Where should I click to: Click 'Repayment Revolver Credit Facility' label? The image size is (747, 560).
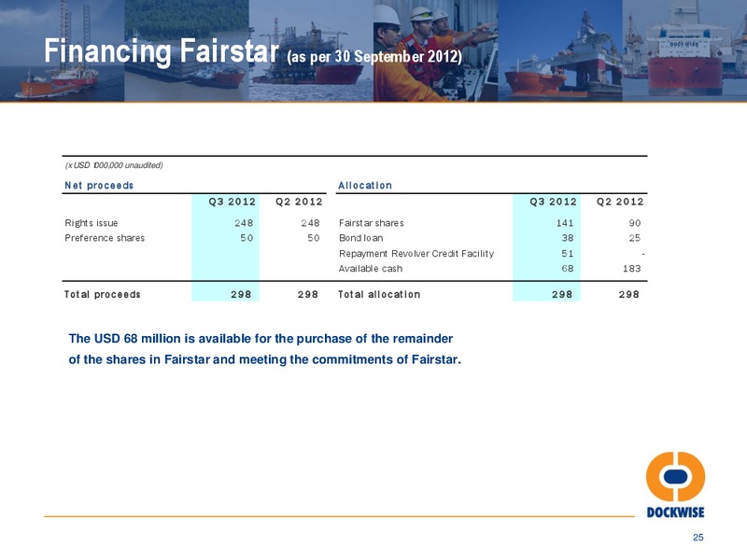(x=416, y=253)
